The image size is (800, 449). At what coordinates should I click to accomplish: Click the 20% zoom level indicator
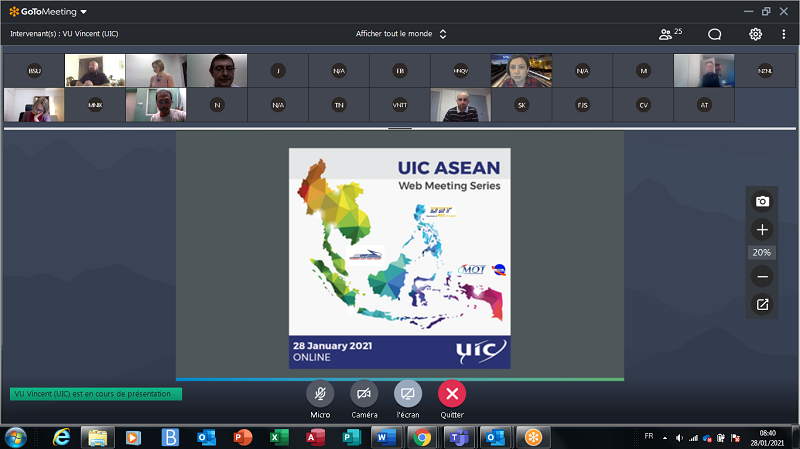[762, 253]
